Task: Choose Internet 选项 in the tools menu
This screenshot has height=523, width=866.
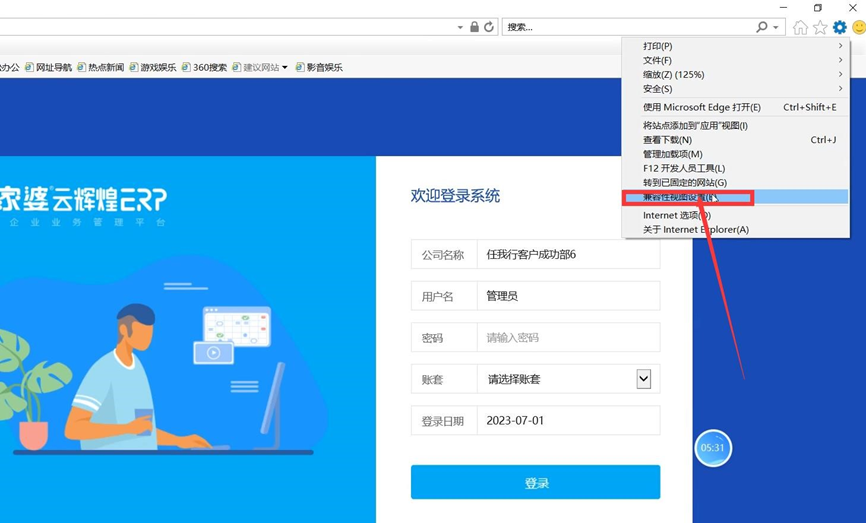Action: 676,215
